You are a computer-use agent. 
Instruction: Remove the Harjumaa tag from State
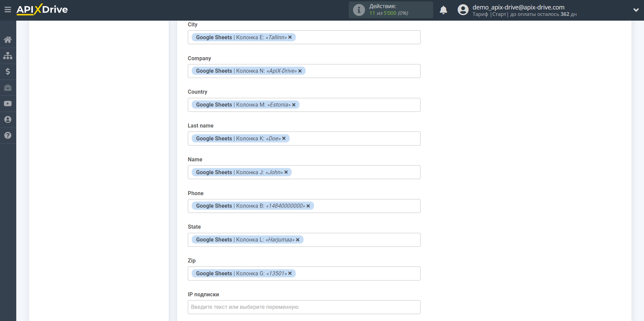(298, 240)
